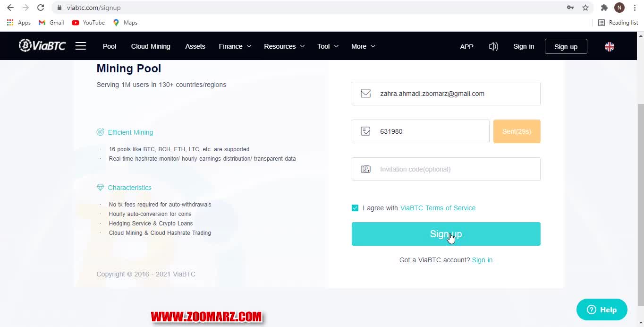
Task: Click the browser address bar URL
Action: [x=94, y=8]
